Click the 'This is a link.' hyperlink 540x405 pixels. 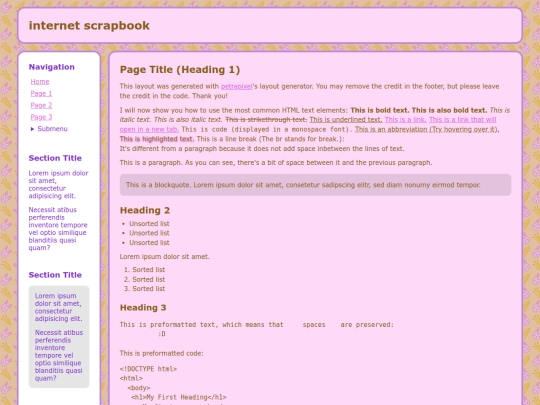click(x=405, y=120)
